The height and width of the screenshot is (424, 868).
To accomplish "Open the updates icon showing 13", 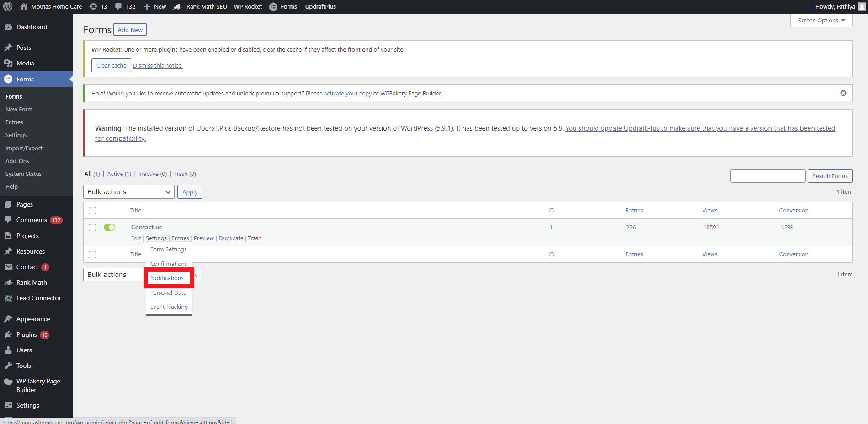I will point(93,6).
